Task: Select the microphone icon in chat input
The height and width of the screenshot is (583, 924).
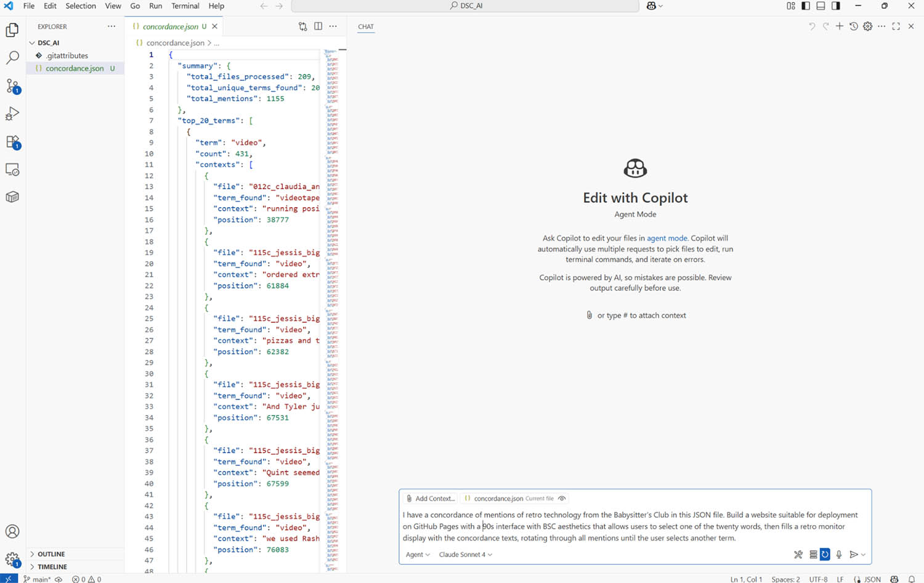Action: point(839,555)
